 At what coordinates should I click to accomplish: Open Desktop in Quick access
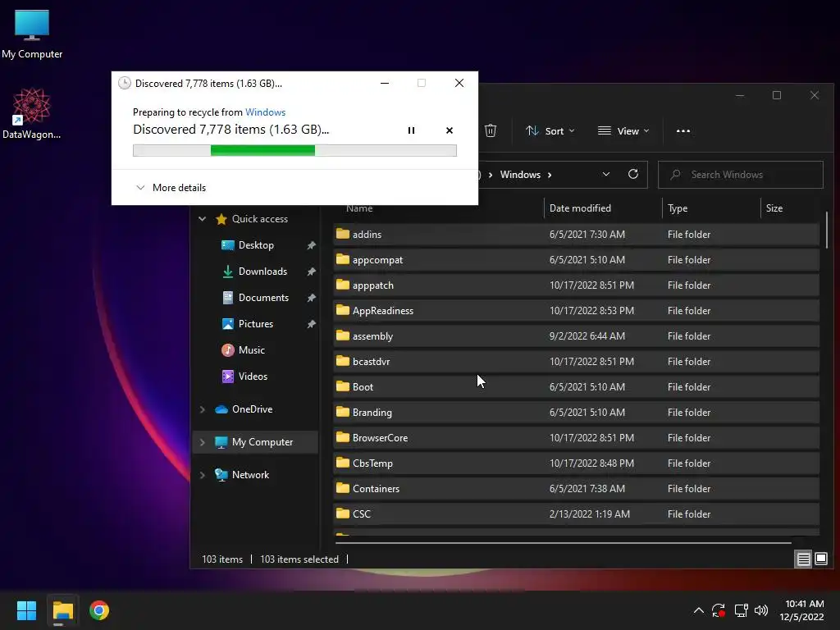(256, 244)
